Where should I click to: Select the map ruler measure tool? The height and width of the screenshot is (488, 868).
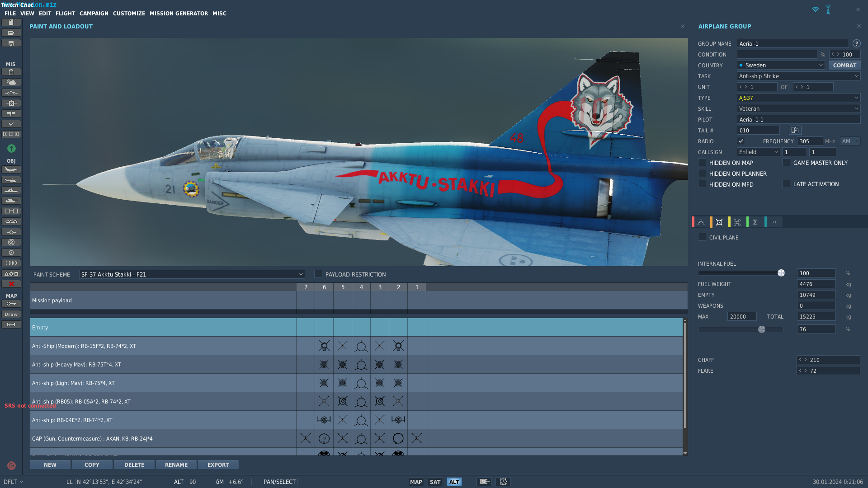tap(11, 324)
